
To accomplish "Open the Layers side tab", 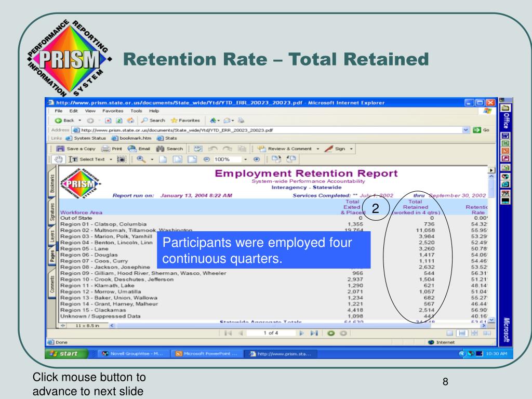I will [52, 236].
